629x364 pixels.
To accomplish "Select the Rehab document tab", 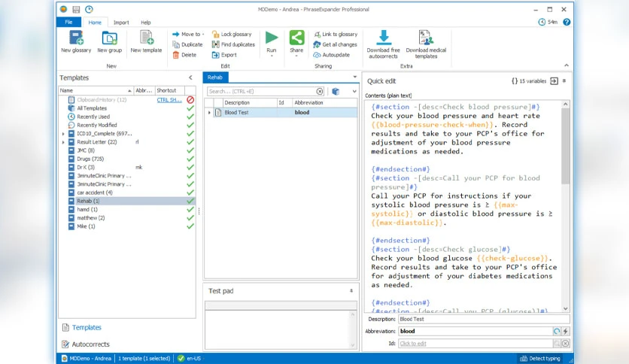I will [215, 77].
